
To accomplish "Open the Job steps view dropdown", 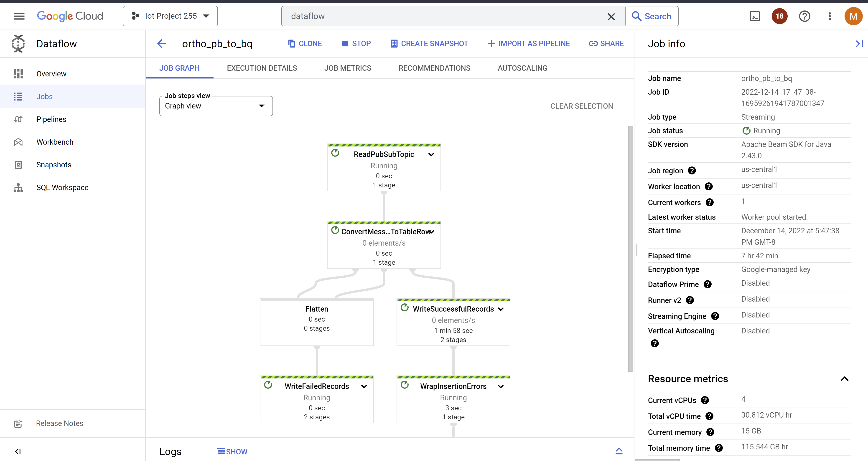I will (x=216, y=106).
